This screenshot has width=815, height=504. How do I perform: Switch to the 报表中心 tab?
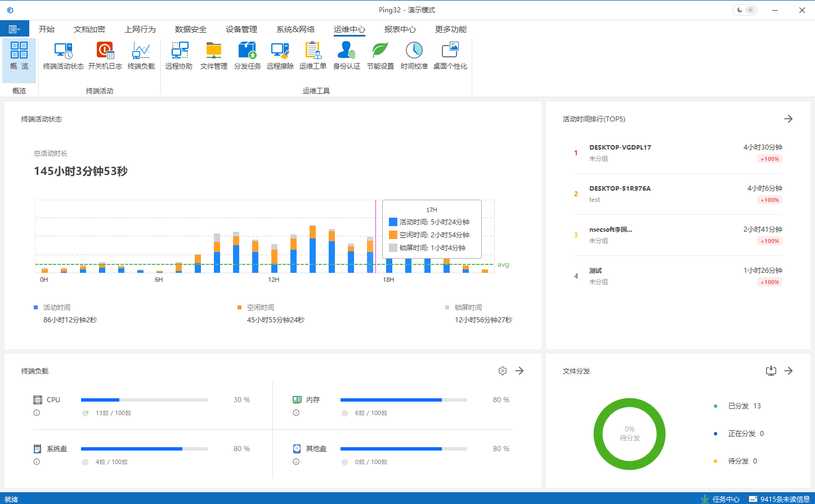click(400, 29)
